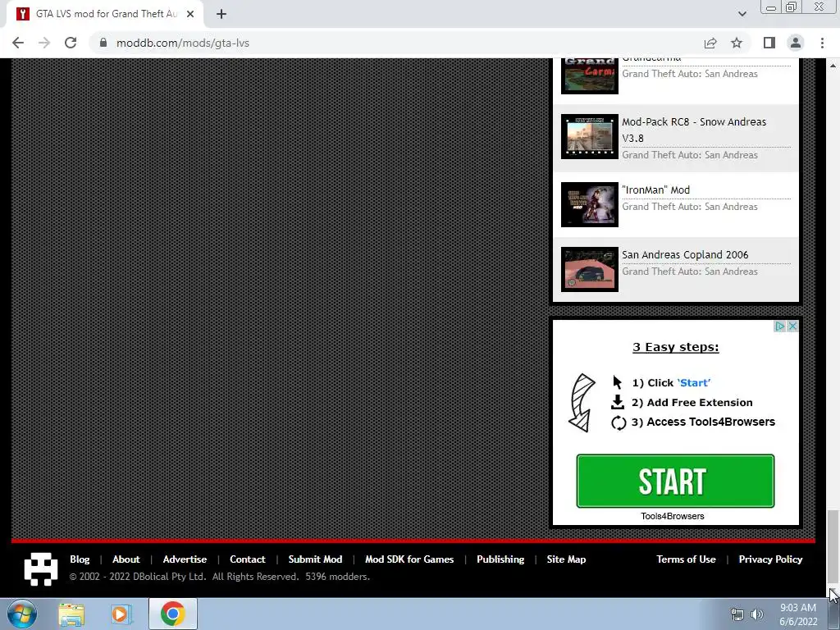Open the Contact footer link
The width and height of the screenshot is (840, 630).
pos(248,559)
